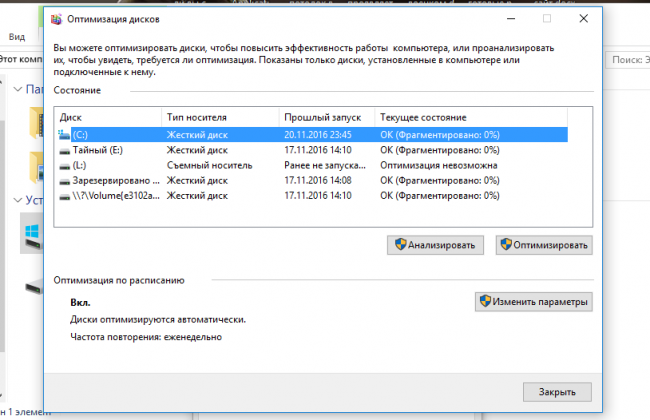Click the Съемный носитель media type cell
This screenshot has width=650, height=420.
[209, 165]
